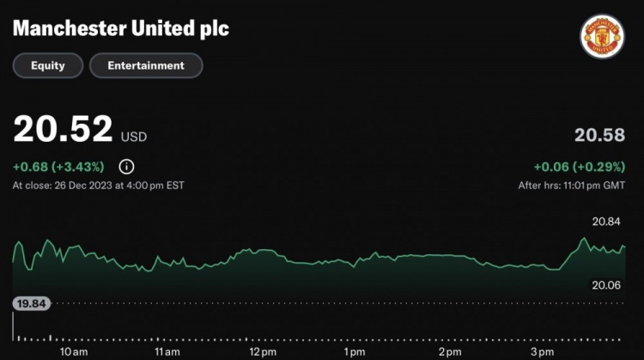Click the Manchester United plc title
This screenshot has width=644, height=360.
pos(121,28)
